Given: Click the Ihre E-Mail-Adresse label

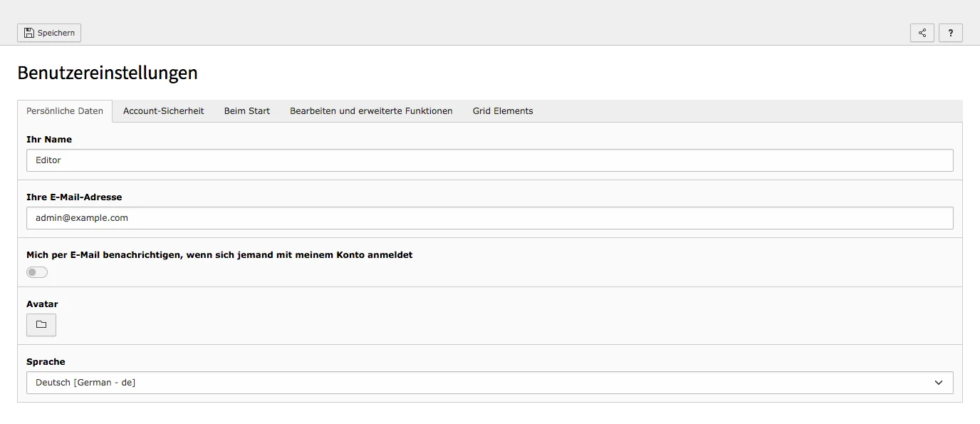Looking at the screenshot, I should [x=73, y=197].
